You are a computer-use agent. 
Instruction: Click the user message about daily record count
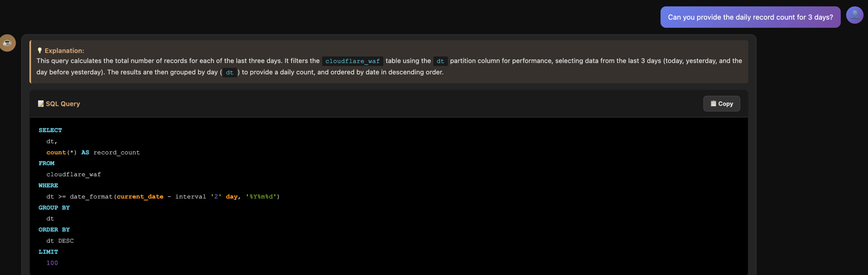click(750, 17)
